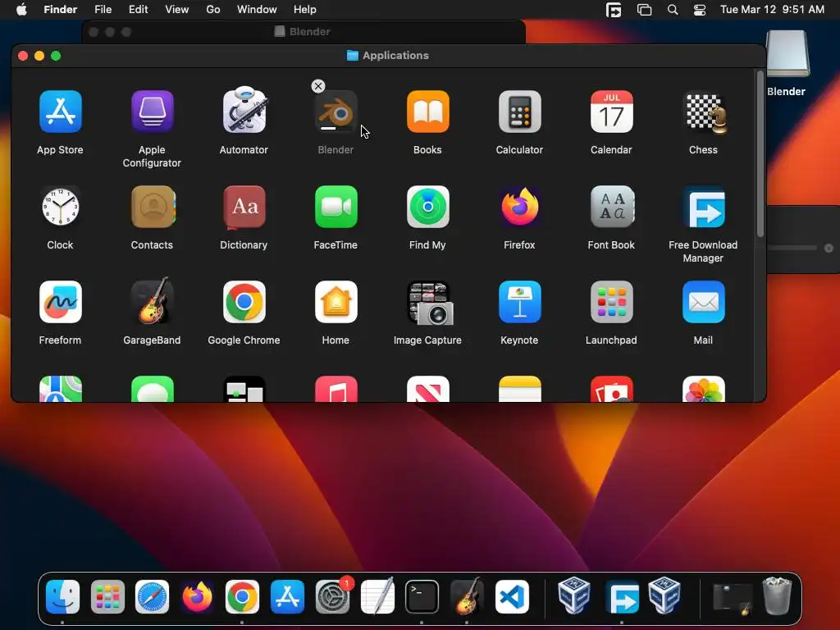840x630 pixels.
Task: Select Free Download Manager app in Applications
Action: pyautogui.click(x=703, y=208)
